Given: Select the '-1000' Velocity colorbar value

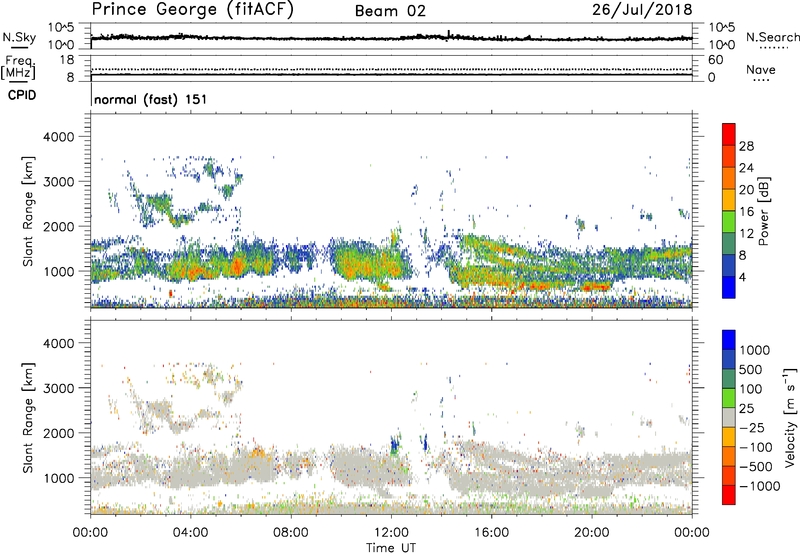Looking at the screenshot, I should (x=760, y=486).
